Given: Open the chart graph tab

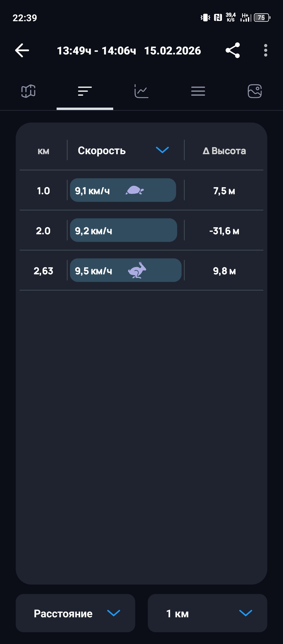Looking at the screenshot, I should (x=141, y=91).
